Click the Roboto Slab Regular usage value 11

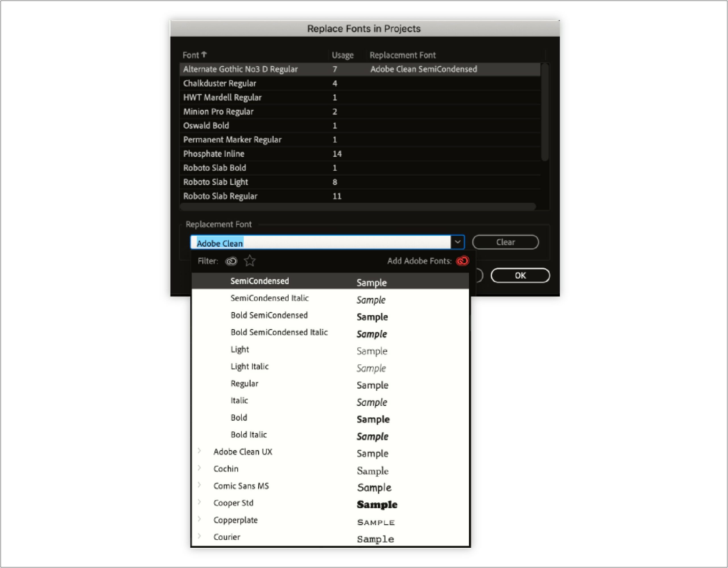(x=337, y=196)
